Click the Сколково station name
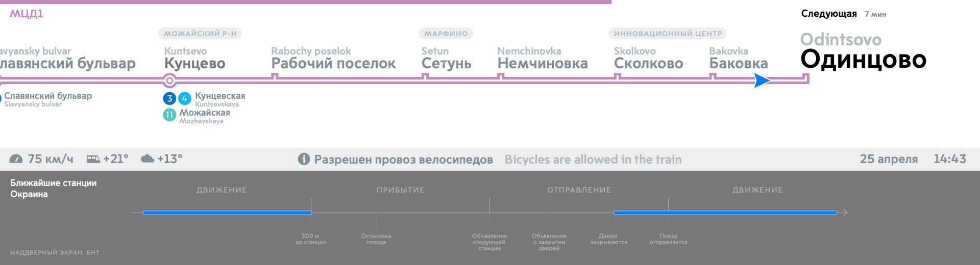The height and width of the screenshot is (265, 980). click(x=648, y=64)
